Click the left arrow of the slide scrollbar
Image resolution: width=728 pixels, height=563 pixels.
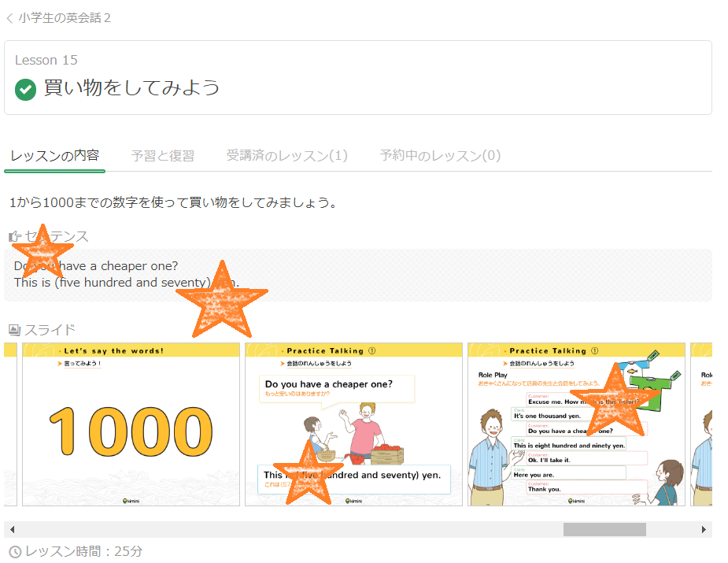[12, 530]
